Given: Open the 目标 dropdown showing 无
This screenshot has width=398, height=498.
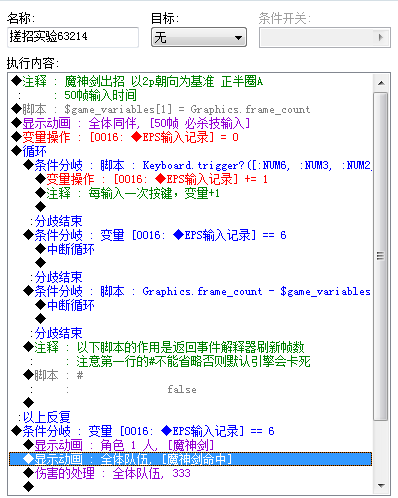Looking at the screenshot, I should tap(199, 37).
